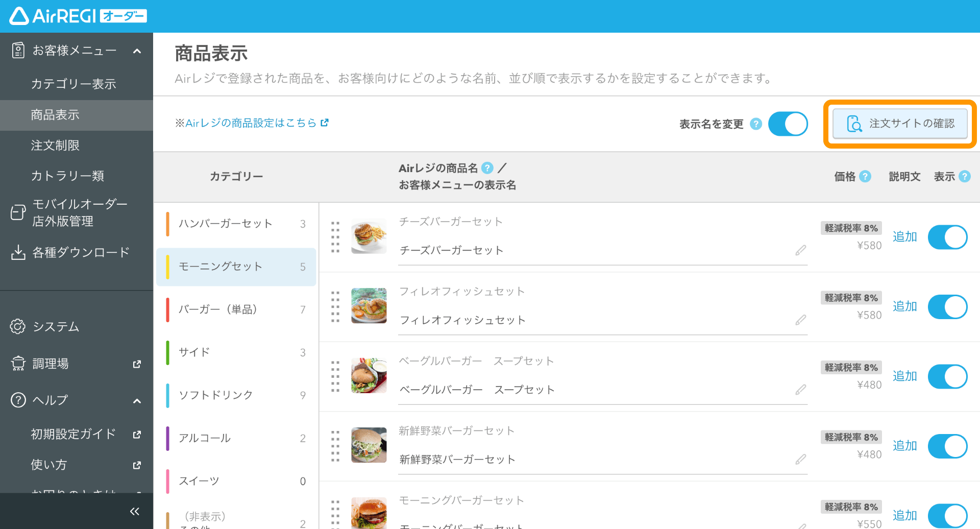Hide チーズバーガーセット with its display toggle
This screenshot has width=980, height=529.
click(x=947, y=237)
